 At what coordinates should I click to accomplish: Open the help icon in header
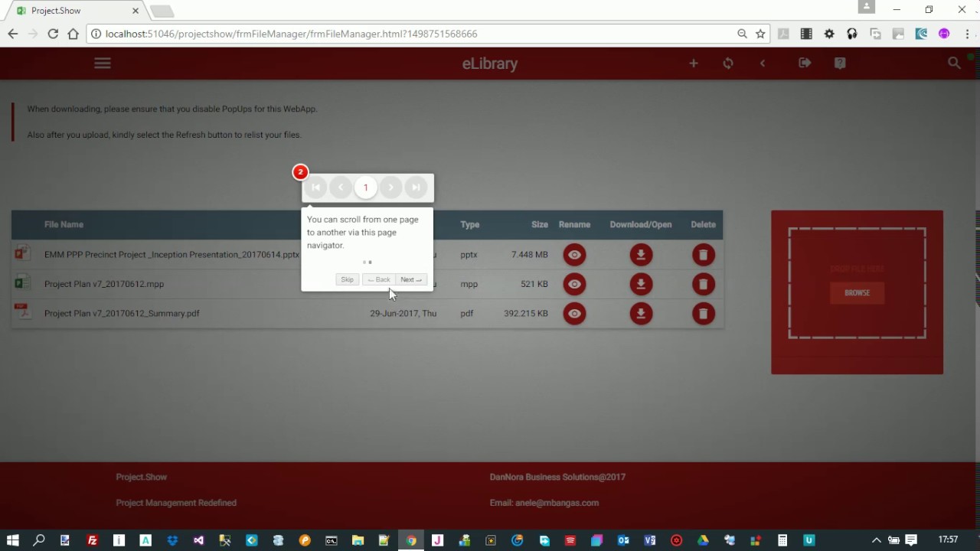coord(840,64)
